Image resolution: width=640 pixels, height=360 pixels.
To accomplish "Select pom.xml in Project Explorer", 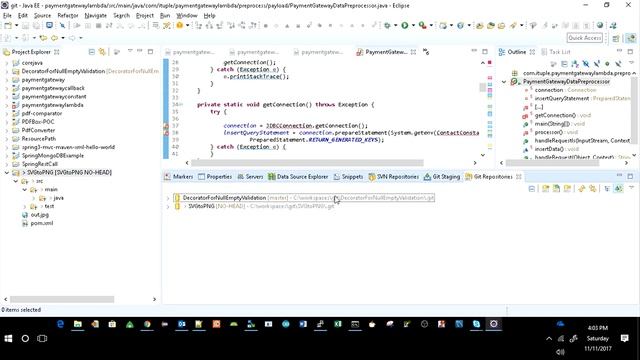I will point(42,223).
